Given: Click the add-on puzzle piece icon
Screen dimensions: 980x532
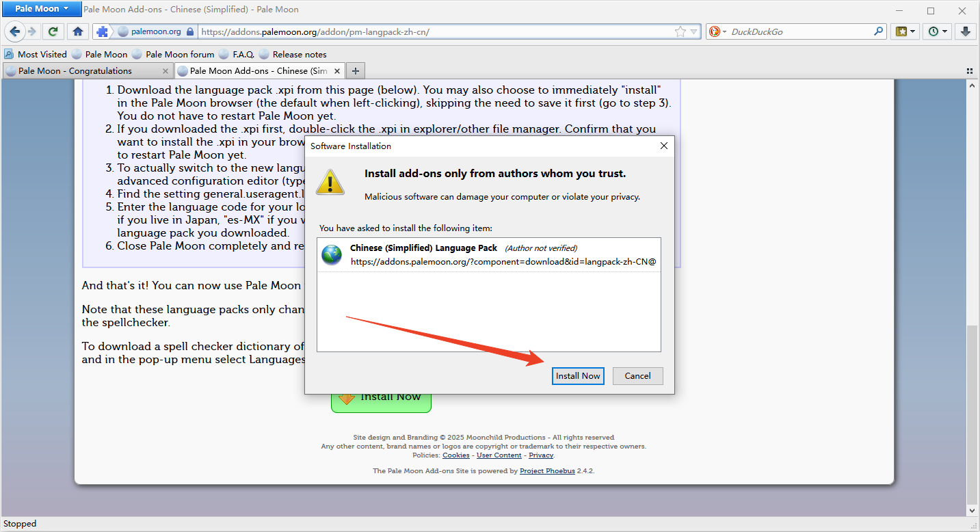Looking at the screenshot, I should 102,31.
